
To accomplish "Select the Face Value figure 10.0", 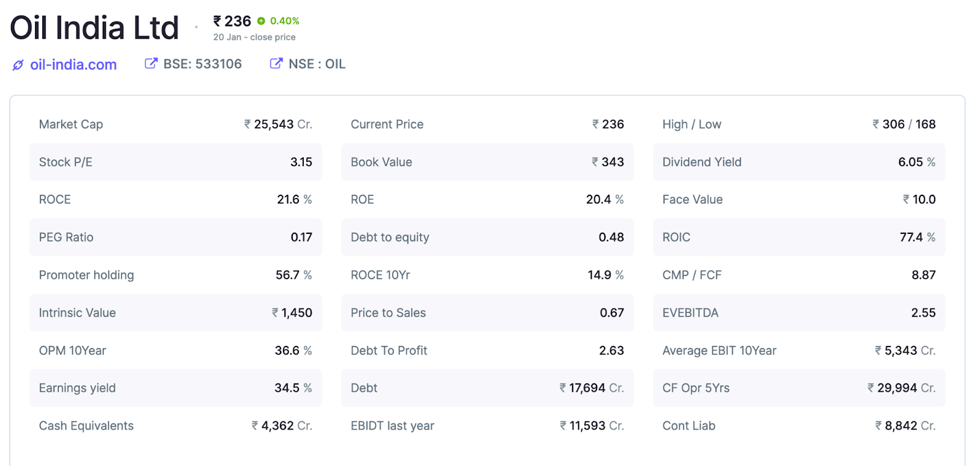I will pyautogui.click(x=919, y=200).
